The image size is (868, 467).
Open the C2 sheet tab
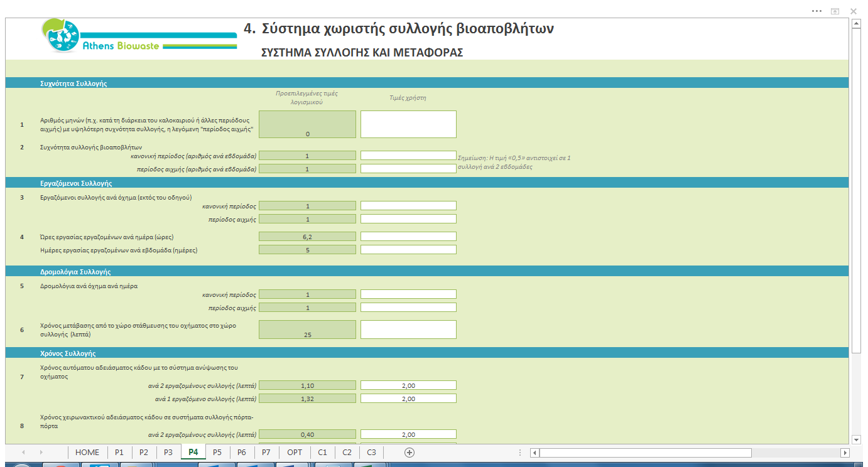(x=347, y=452)
